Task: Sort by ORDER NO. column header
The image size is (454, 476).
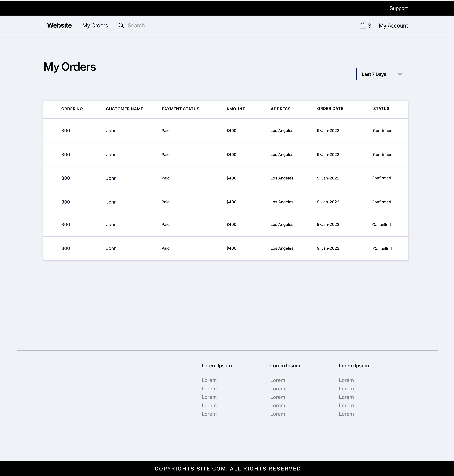Action: [73, 109]
